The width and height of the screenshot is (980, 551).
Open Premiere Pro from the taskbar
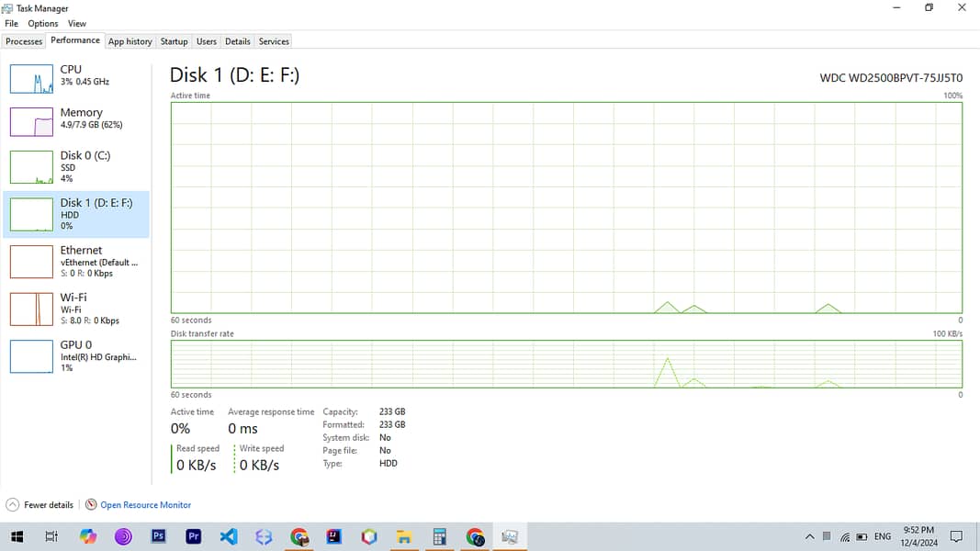tap(193, 536)
